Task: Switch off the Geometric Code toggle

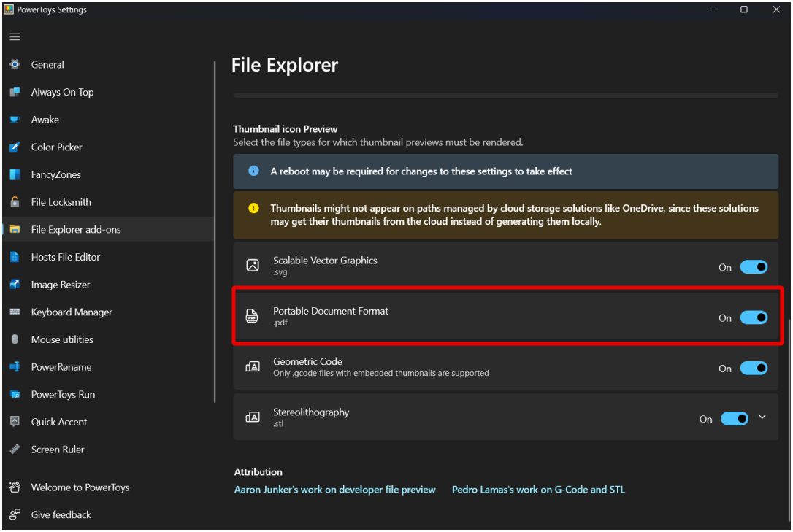Action: tap(754, 369)
